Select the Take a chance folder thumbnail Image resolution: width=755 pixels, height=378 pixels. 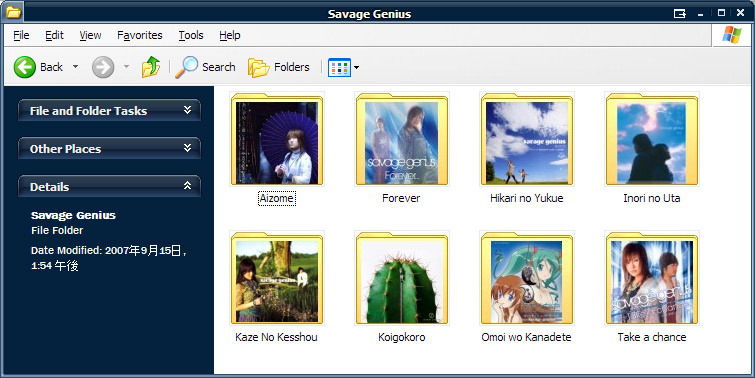(x=652, y=278)
